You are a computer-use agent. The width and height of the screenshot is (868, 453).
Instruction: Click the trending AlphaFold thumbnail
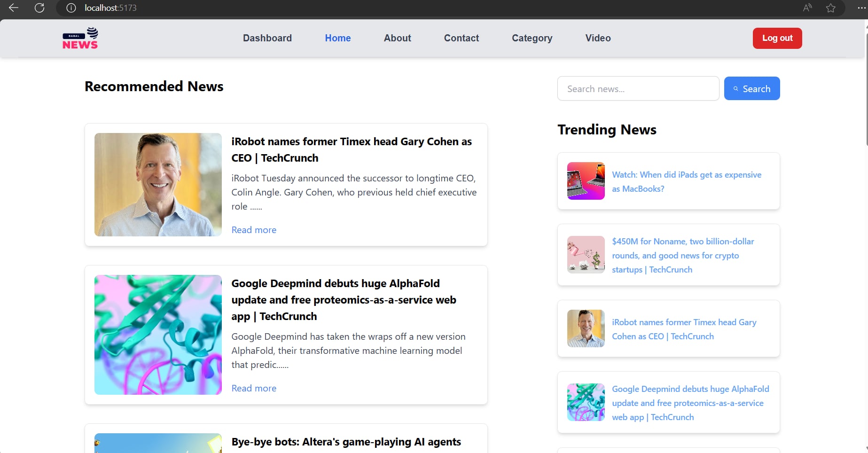tap(586, 402)
